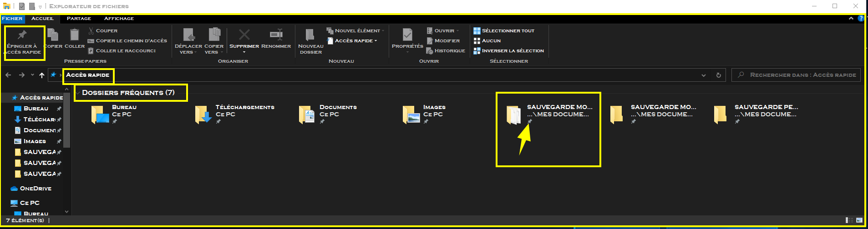Image resolution: width=868 pixels, height=229 pixels.
Task: Open the Propriétés checkmark icon
Action: [x=407, y=35]
